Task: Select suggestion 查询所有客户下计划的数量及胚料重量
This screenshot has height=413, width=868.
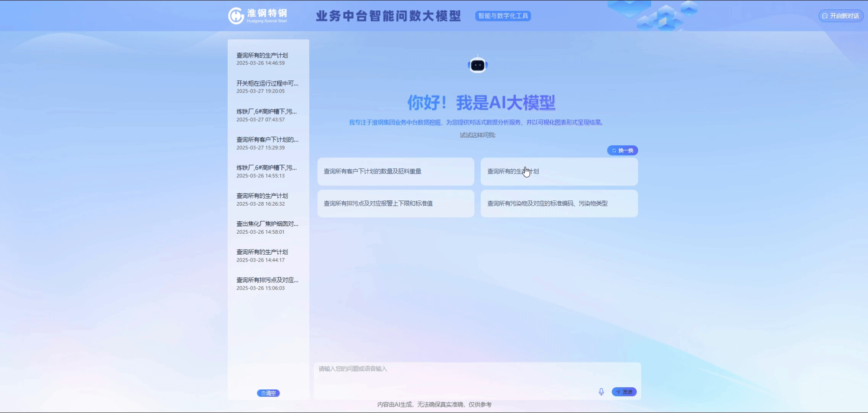Action: 395,171
